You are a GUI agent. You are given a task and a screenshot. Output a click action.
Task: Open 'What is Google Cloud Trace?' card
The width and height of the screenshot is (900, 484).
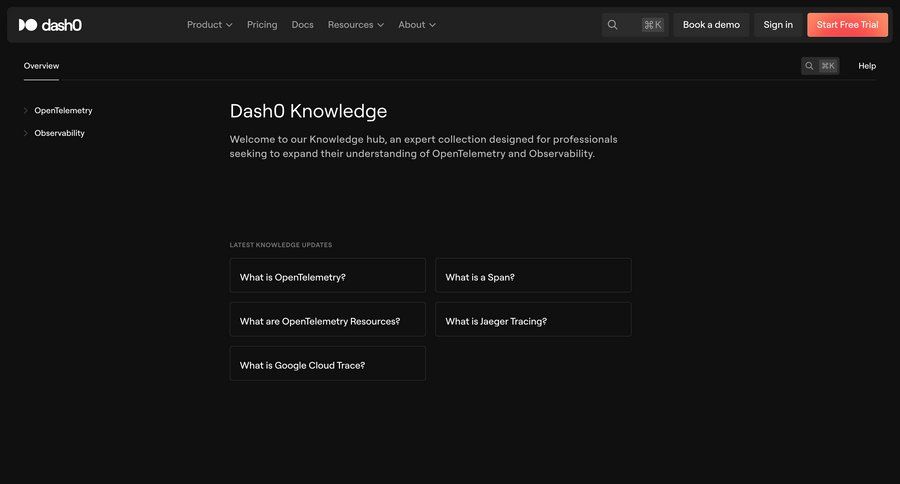point(328,363)
